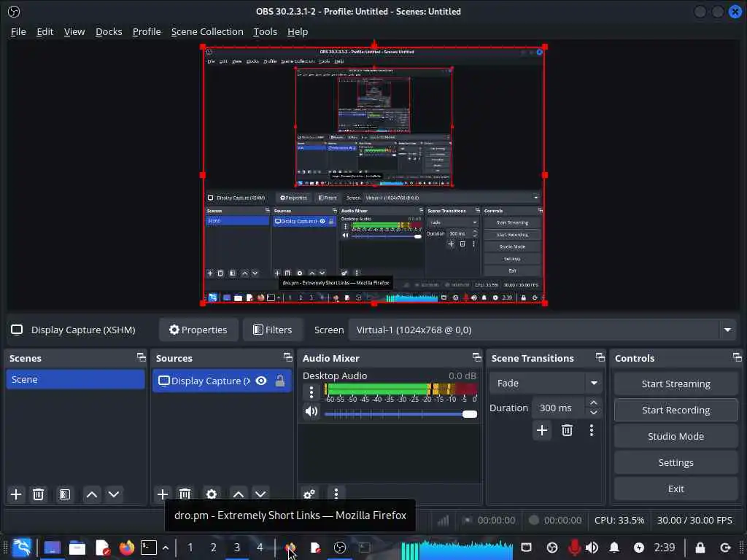Open the Profile menu
747x560 pixels.
pyautogui.click(x=146, y=31)
